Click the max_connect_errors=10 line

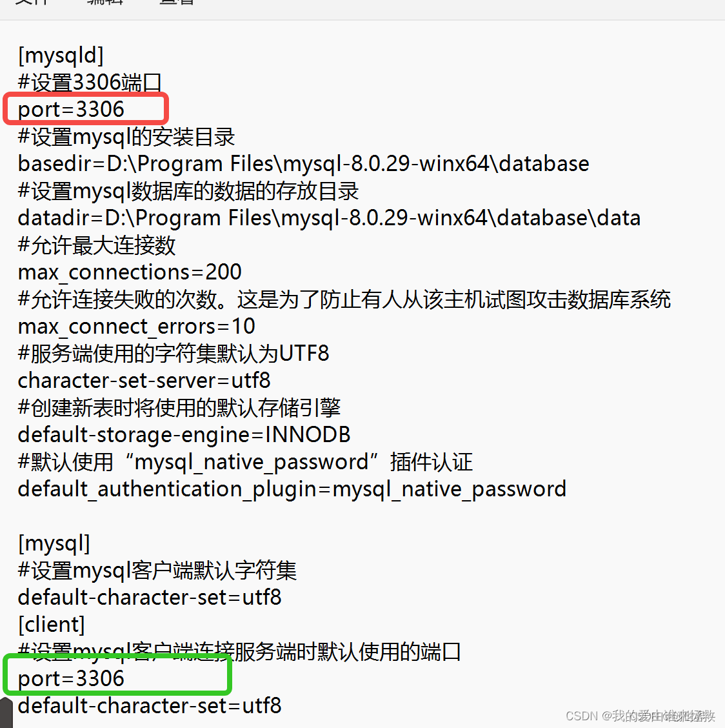137,327
